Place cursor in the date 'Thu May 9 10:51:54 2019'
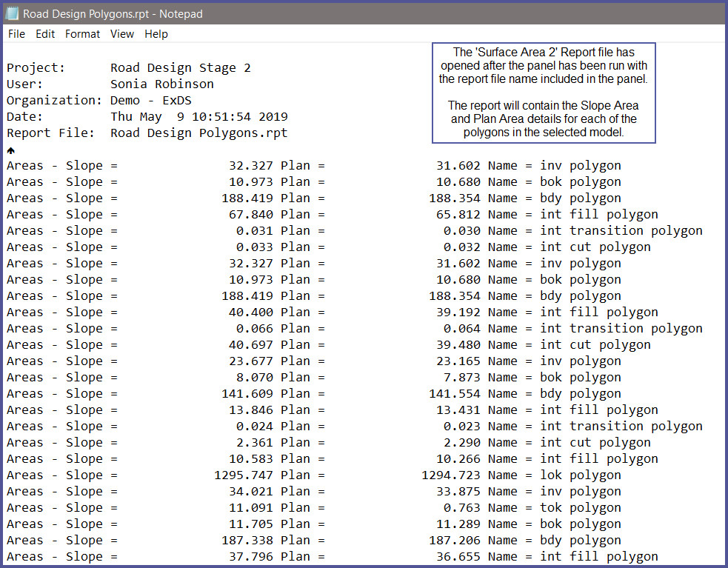Image resolution: width=728 pixels, height=568 pixels. point(198,117)
